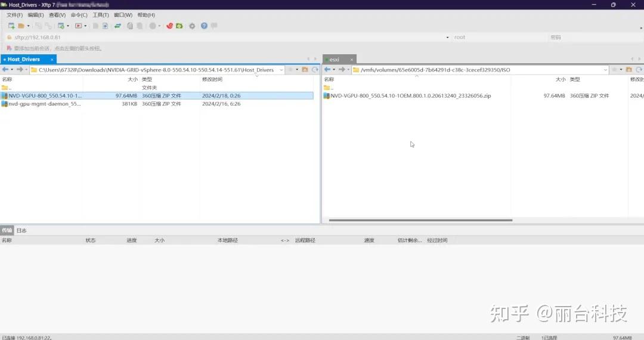Viewport: 644px width, 340px height.
Task: Open the 查看(V) menu
Action: (x=57, y=15)
